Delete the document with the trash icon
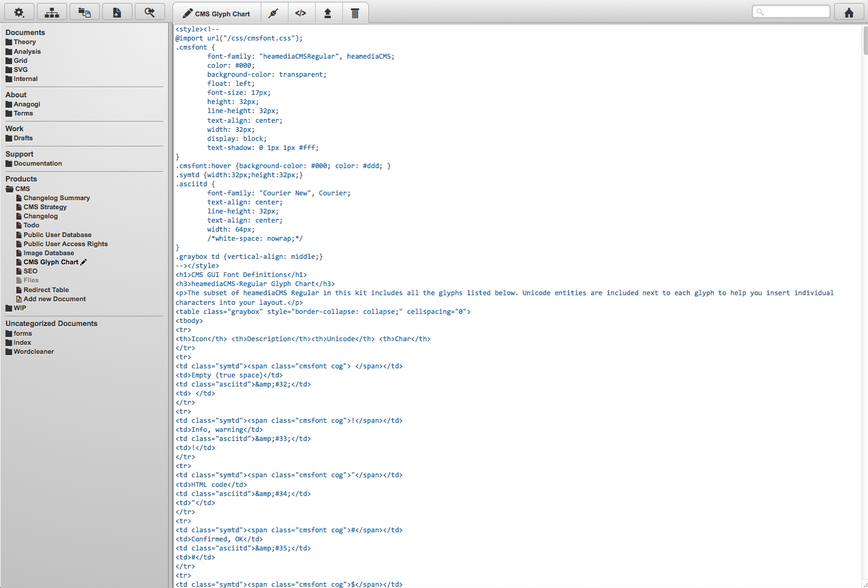The height and width of the screenshot is (588, 868). click(x=355, y=13)
